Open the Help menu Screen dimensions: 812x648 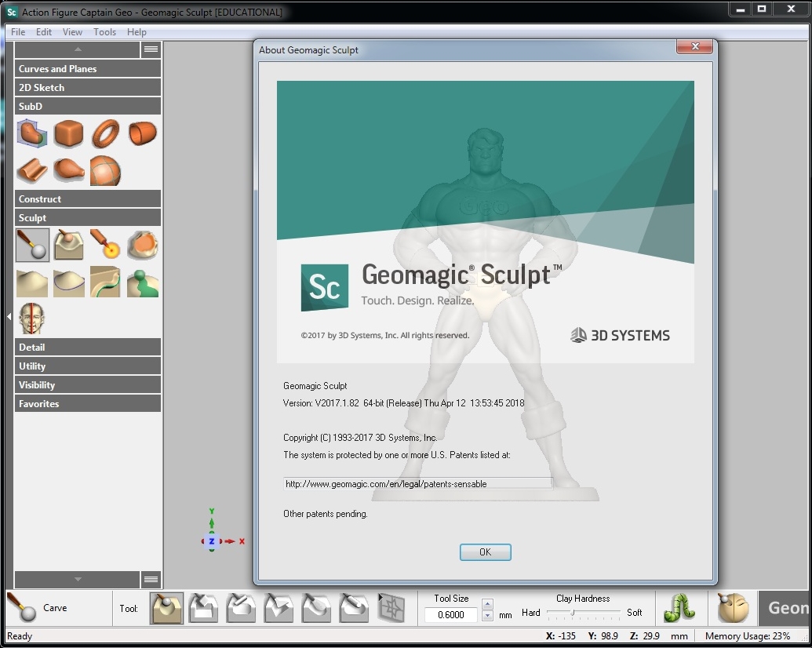[x=137, y=32]
